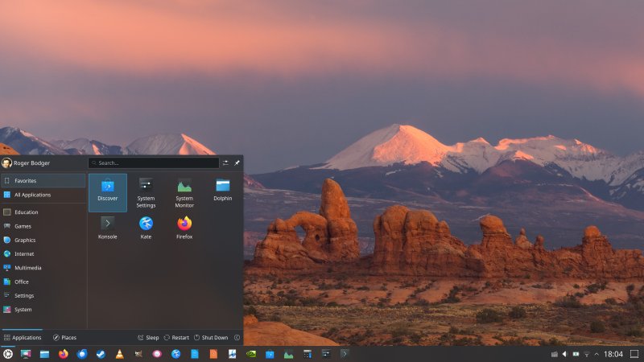The height and width of the screenshot is (362, 644).
Task: Launch Discover from the Favorites grid
Action: [107, 191]
